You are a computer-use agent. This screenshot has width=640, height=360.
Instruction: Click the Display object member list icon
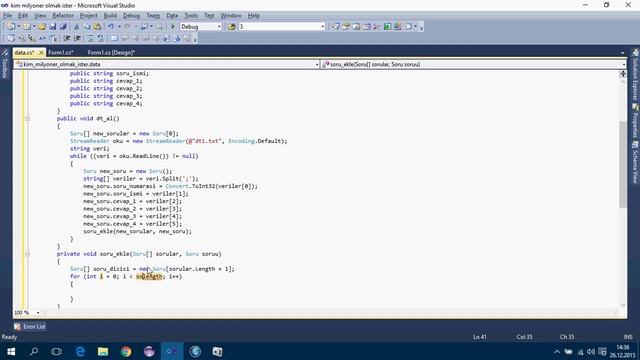click(11, 38)
